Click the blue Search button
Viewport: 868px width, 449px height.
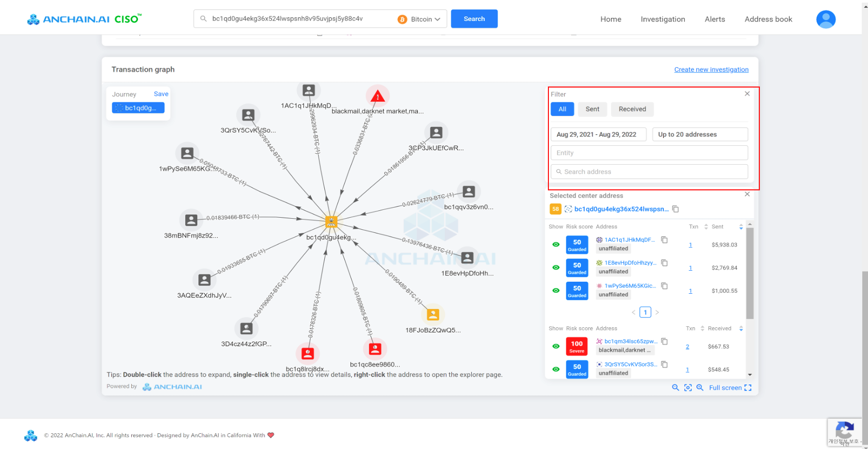point(474,19)
